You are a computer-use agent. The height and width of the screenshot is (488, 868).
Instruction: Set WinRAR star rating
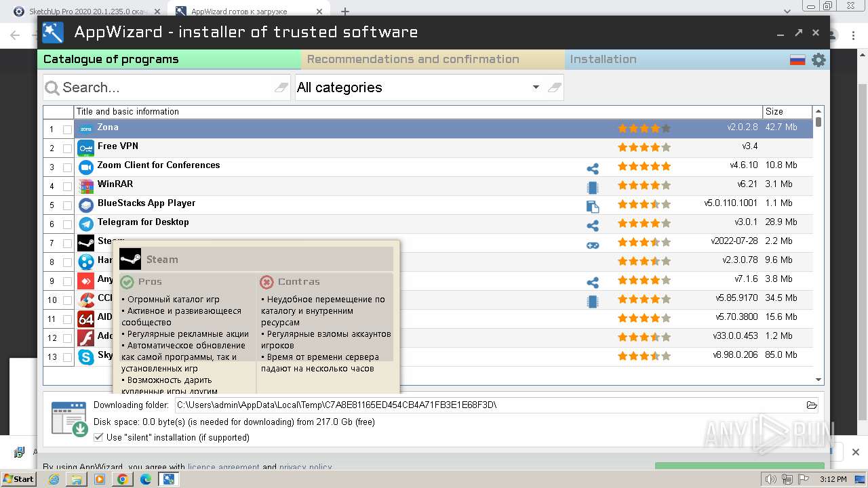[644, 185]
